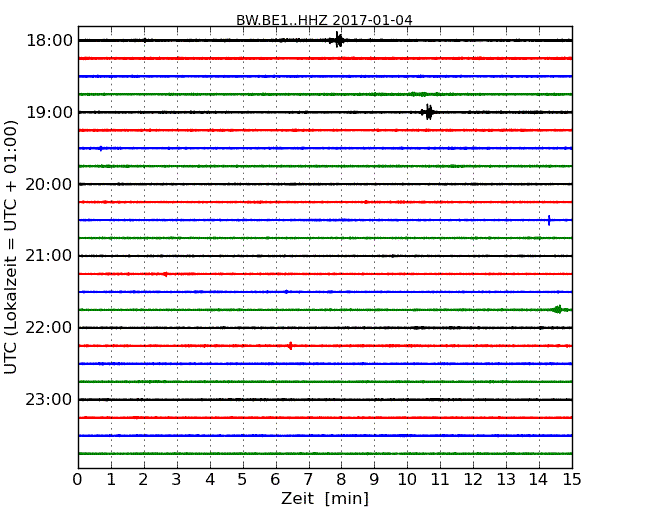The width and height of the screenshot is (650, 520).
Task: Click x-axis tick label 1
Action: [x=111, y=479]
